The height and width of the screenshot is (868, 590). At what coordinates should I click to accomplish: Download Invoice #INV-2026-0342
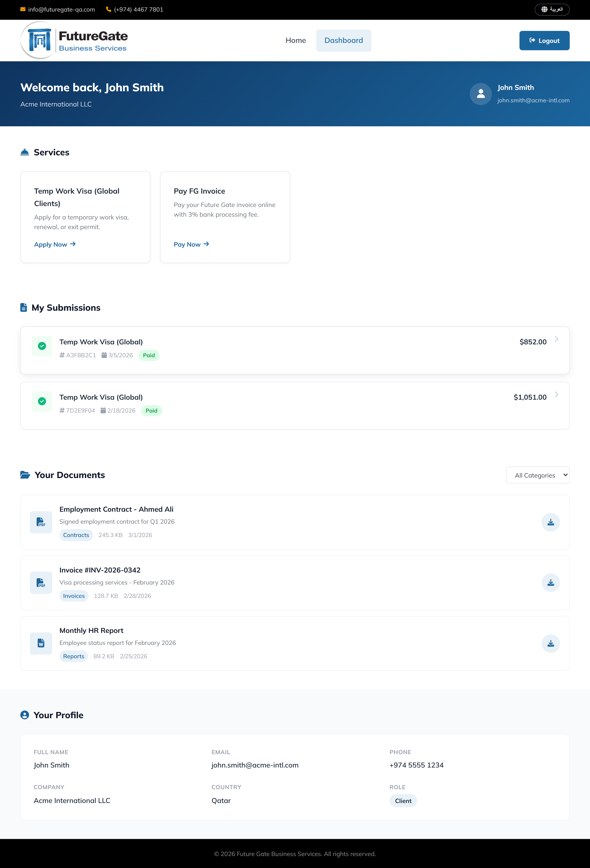point(550,583)
